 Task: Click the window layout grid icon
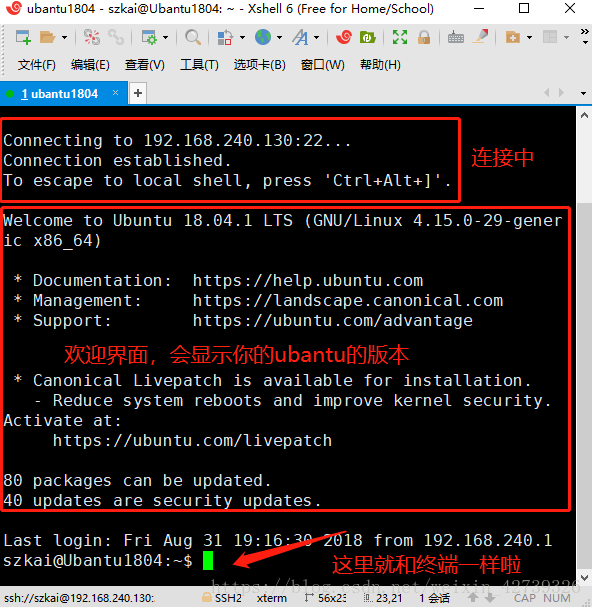[x=550, y=38]
